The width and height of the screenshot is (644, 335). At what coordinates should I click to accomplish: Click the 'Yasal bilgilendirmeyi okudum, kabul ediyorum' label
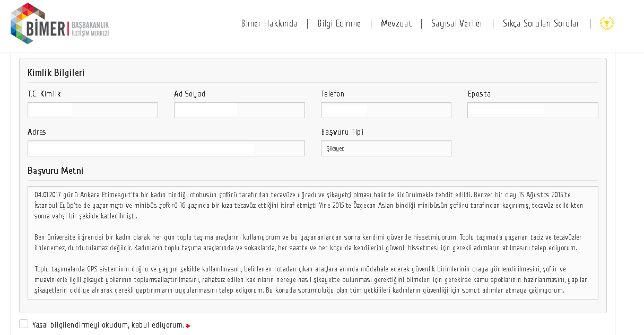108,325
